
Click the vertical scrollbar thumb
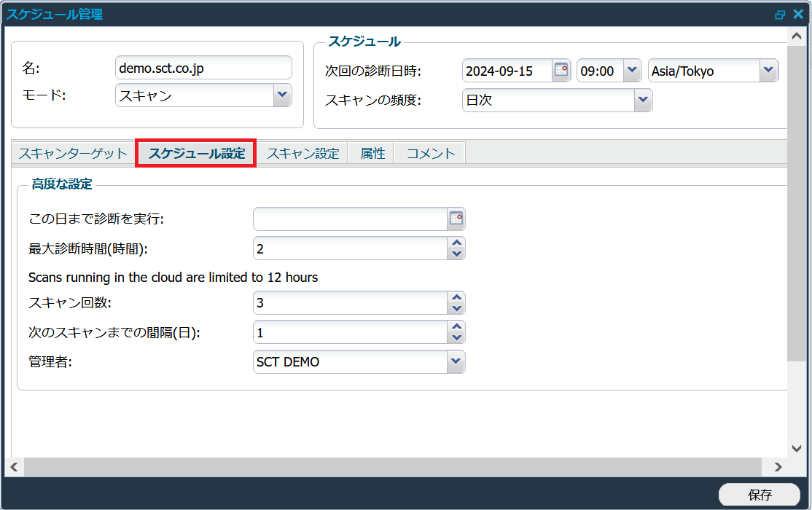797,203
